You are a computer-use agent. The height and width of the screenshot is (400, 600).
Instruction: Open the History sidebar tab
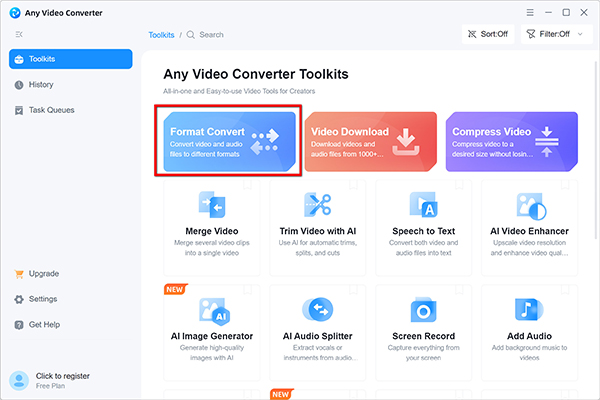pos(71,85)
